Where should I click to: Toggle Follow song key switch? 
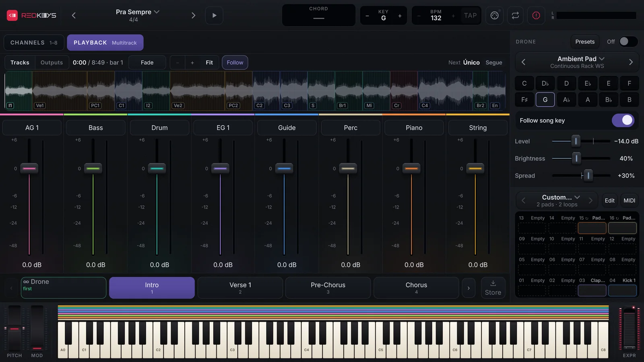tap(623, 120)
